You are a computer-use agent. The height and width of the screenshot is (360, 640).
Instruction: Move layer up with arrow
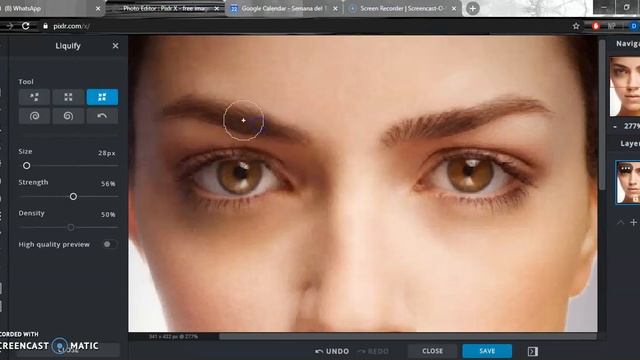pos(620,222)
